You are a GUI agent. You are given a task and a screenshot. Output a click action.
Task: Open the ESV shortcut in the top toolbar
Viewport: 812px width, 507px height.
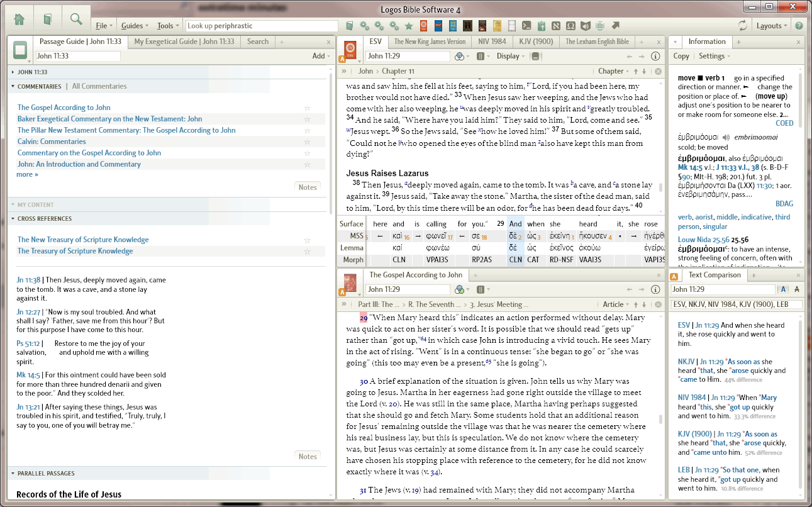tap(424, 26)
